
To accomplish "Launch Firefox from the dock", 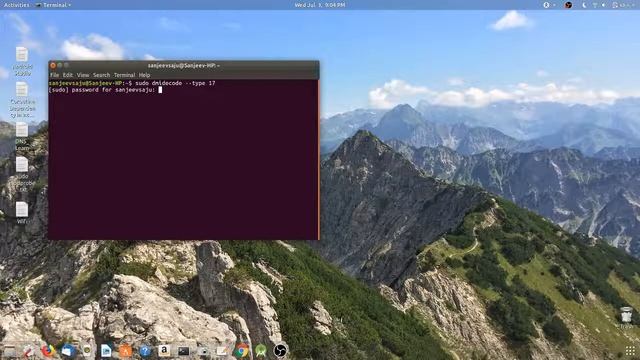I will tap(48, 350).
